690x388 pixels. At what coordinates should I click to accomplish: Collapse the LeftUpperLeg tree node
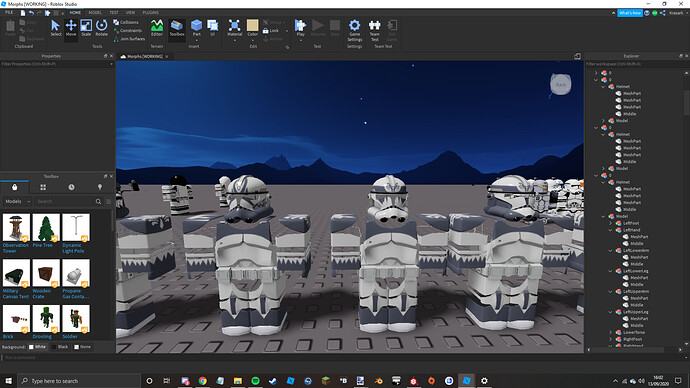[x=611, y=312]
